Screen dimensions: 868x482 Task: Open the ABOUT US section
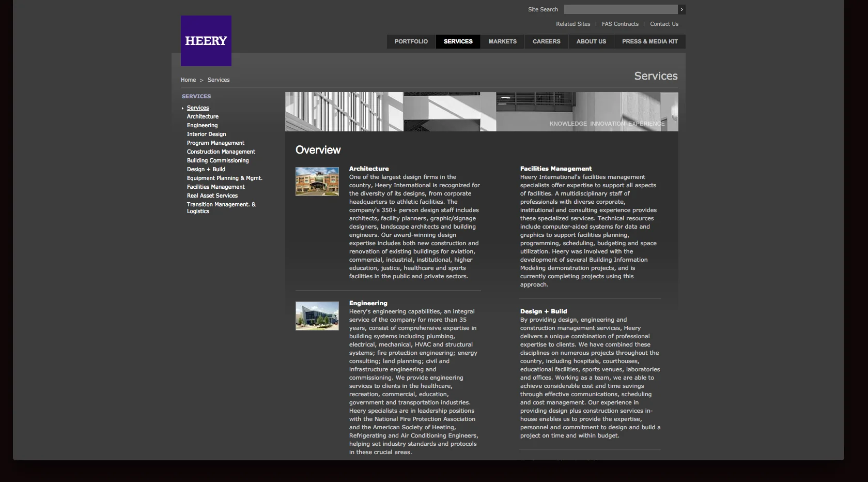(x=591, y=41)
